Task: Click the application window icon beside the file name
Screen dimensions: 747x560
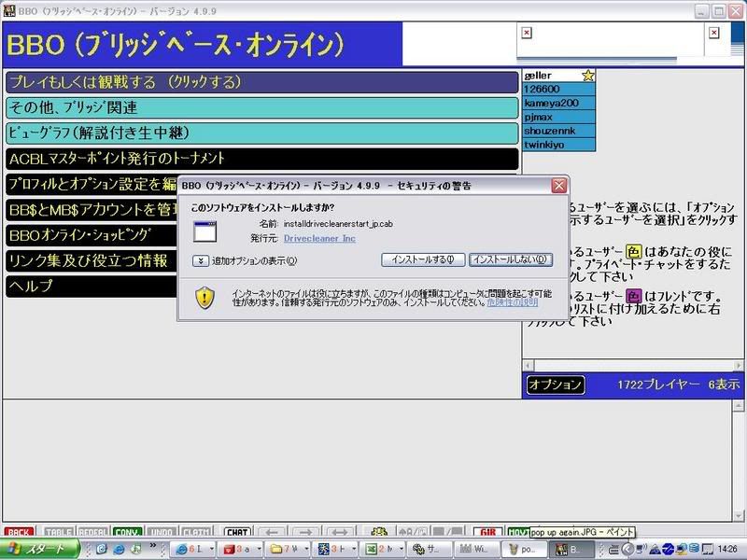Action: (x=204, y=231)
